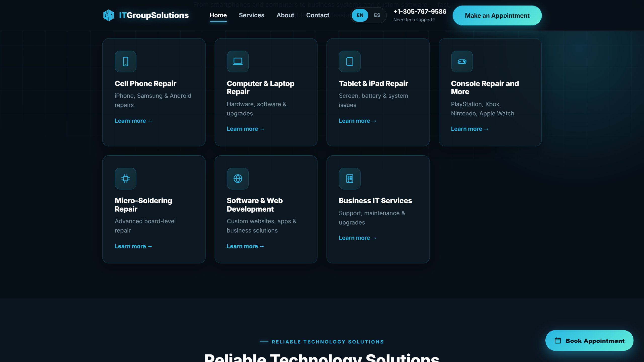
Task: Click the calendar icon in Book Appointment button
Action: pyautogui.click(x=558, y=341)
